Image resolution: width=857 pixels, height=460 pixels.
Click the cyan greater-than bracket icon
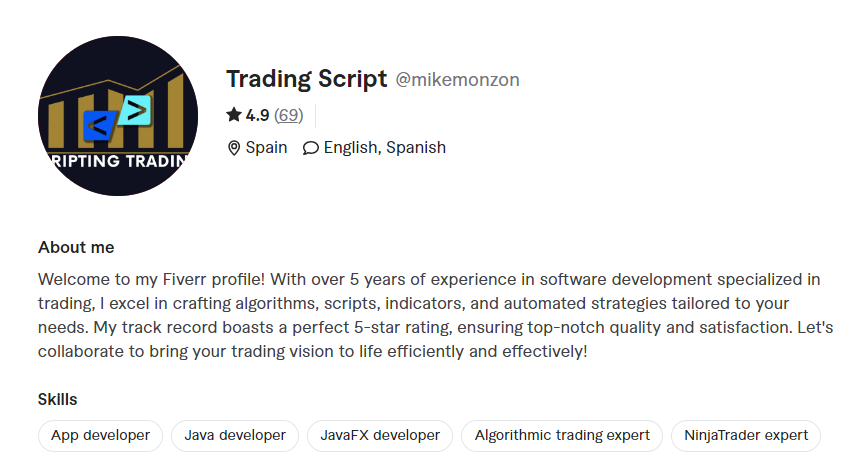[x=136, y=110]
